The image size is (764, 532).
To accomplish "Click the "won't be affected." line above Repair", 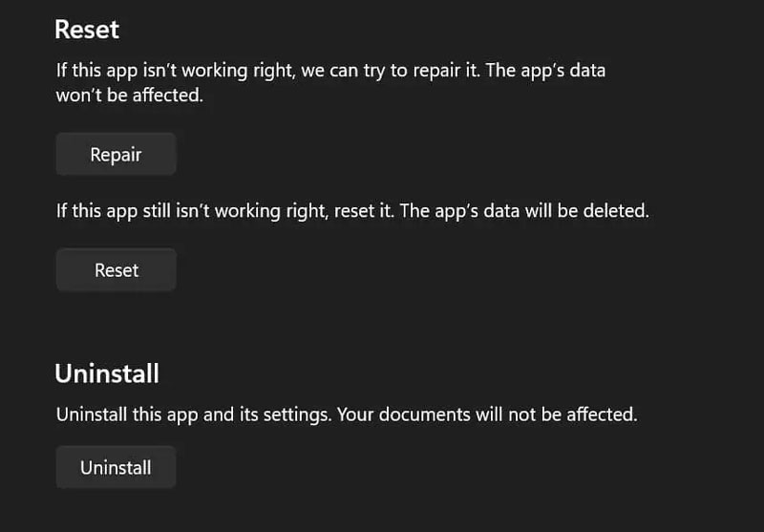I will [x=130, y=96].
